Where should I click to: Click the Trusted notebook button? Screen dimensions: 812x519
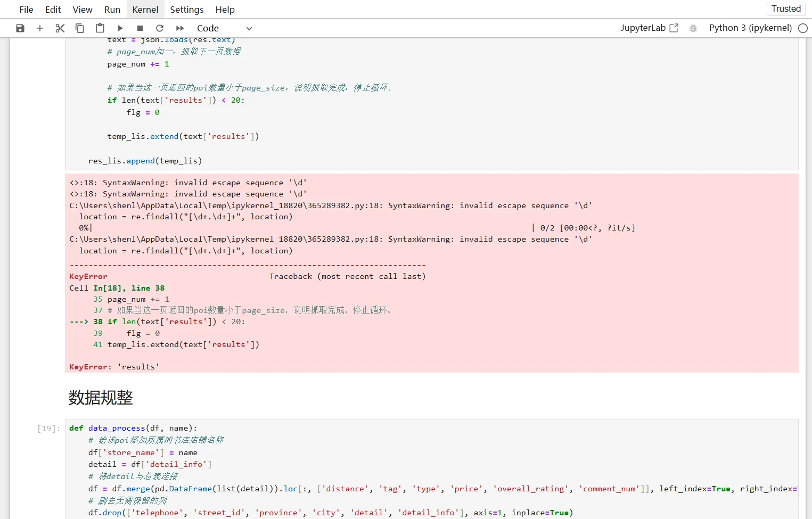(786, 9)
